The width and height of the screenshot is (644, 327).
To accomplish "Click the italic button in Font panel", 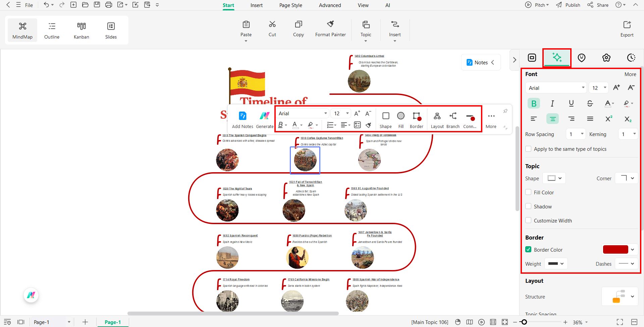I will pyautogui.click(x=552, y=103).
